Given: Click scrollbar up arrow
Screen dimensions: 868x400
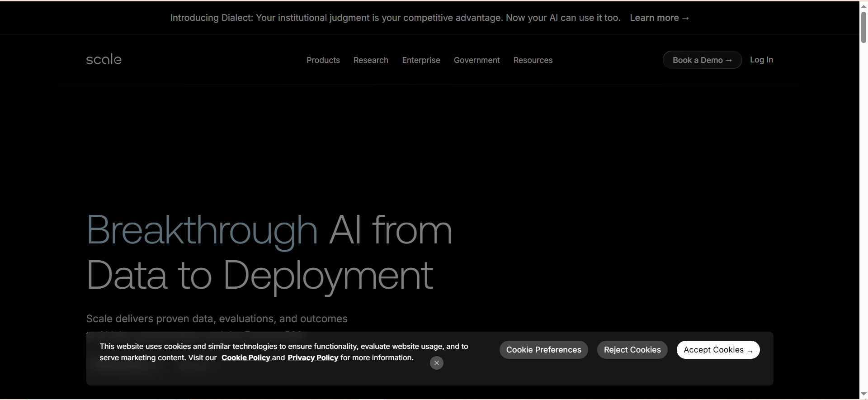Looking at the screenshot, I should tap(863, 6).
